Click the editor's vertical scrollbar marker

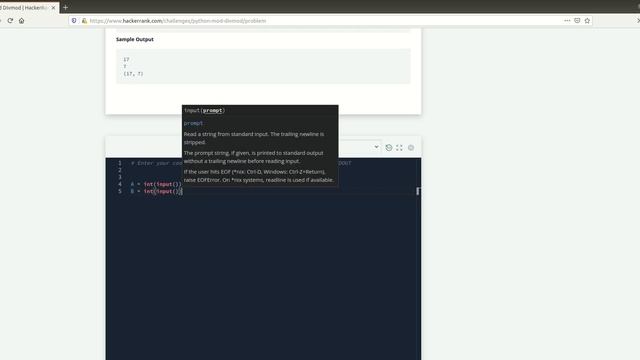[x=418, y=191]
